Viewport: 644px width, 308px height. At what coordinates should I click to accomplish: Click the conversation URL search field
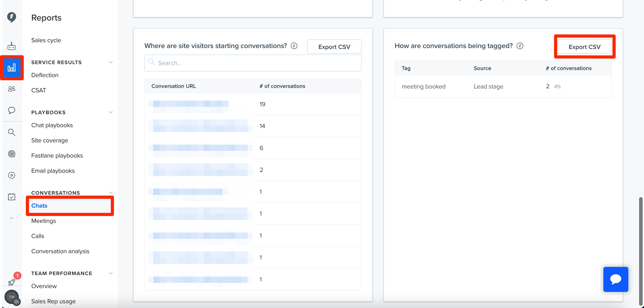(253, 63)
